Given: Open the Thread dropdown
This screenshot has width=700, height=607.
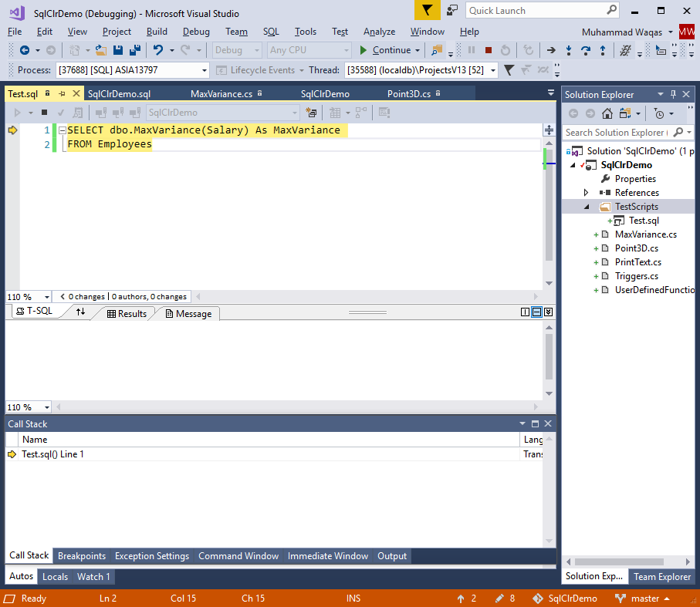Looking at the screenshot, I should [493, 70].
